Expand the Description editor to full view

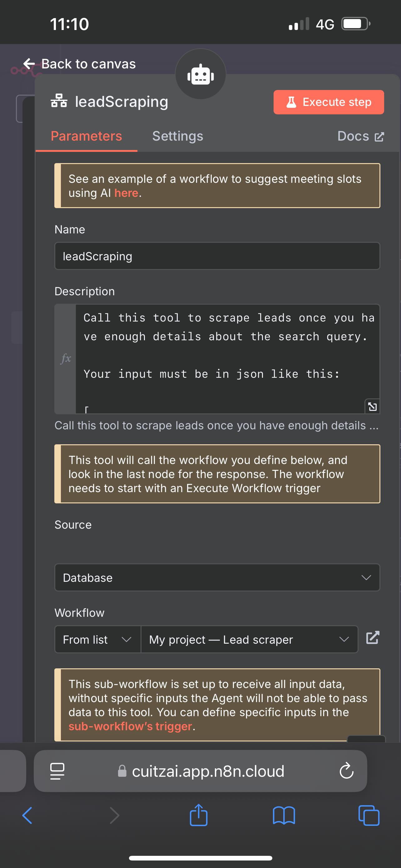coord(372,407)
